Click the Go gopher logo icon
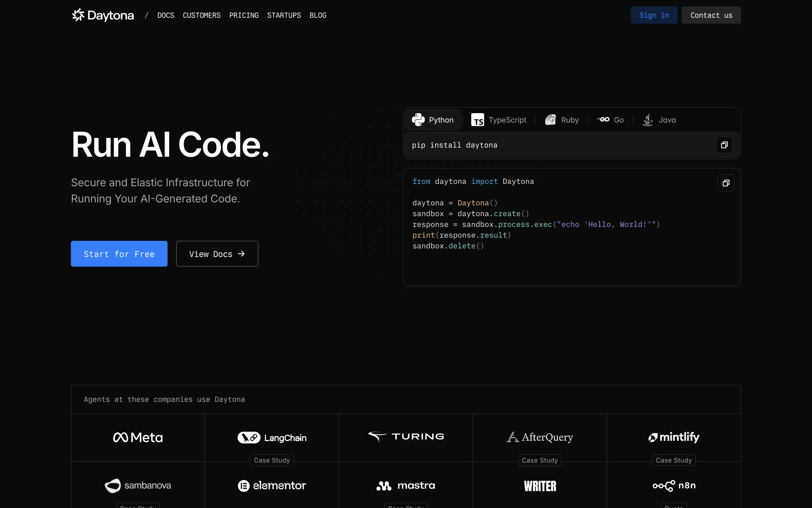The width and height of the screenshot is (812, 508). pyautogui.click(x=603, y=120)
